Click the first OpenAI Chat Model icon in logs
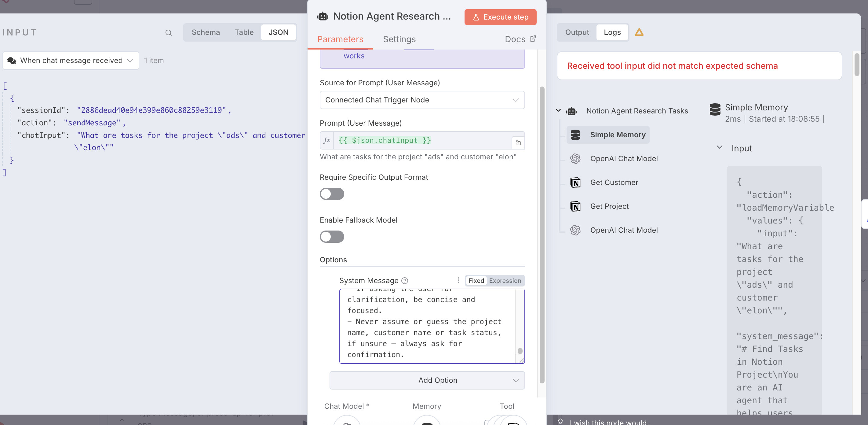 point(575,158)
